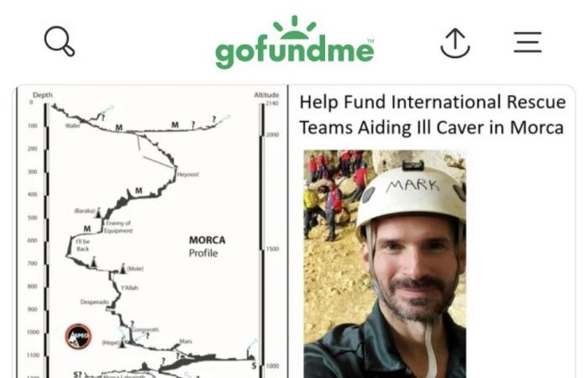The width and height of the screenshot is (588, 378).
Task: Click the camp tent icon beside Hope
Action: pos(122,343)
